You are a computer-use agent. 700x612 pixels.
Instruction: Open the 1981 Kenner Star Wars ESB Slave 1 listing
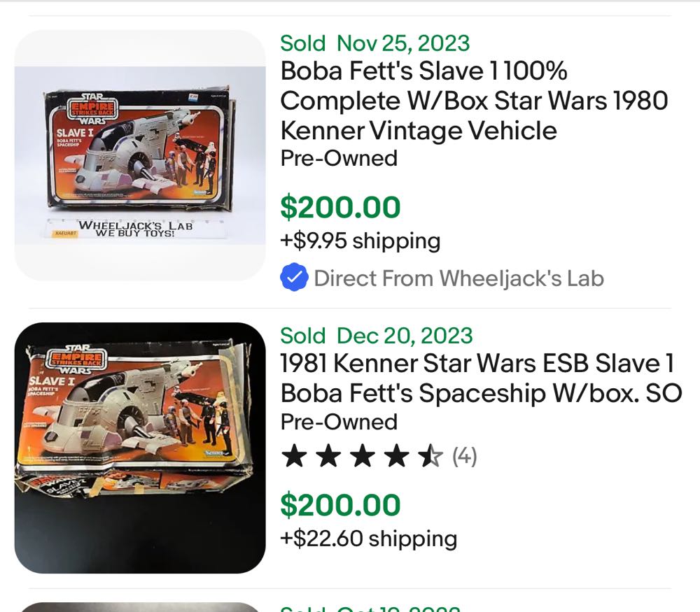point(479,378)
